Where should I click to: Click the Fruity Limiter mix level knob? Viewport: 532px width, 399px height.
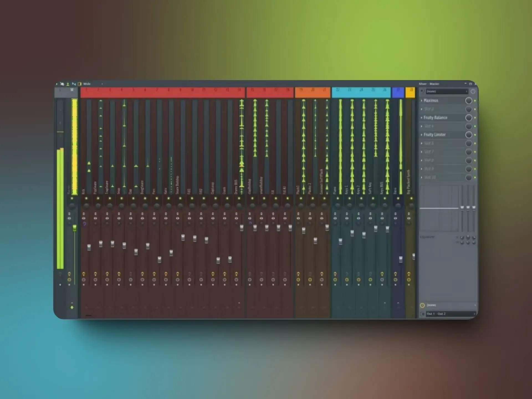coord(469,135)
